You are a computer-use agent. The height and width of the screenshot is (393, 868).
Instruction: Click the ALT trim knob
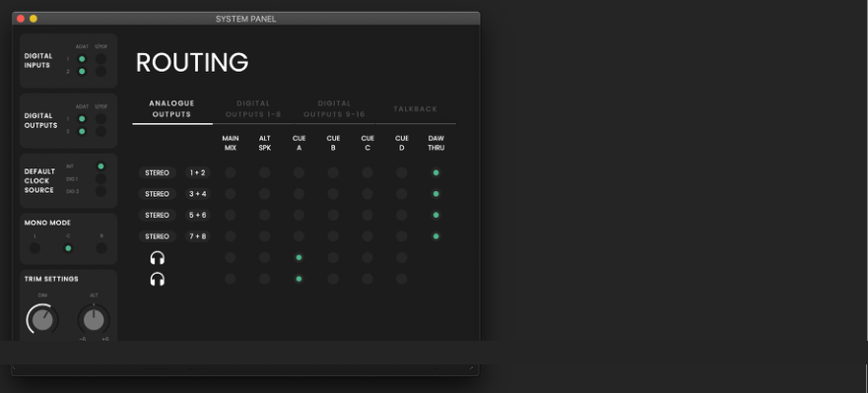point(94,320)
